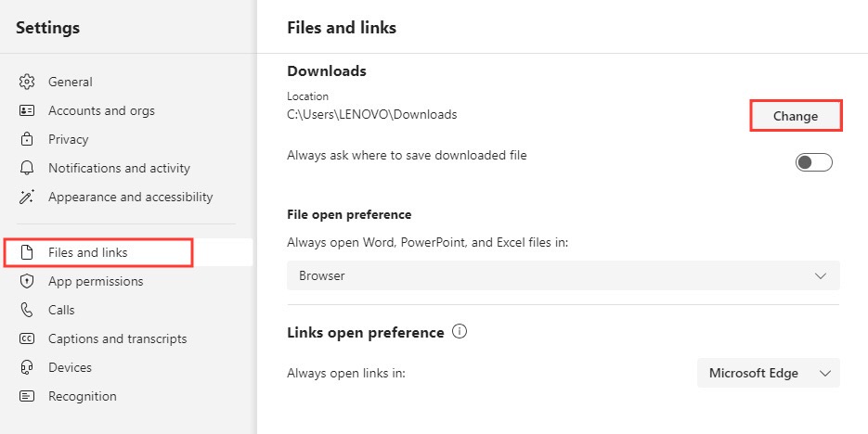Click the Links open preference info icon
This screenshot has width=868, height=434.
pyautogui.click(x=460, y=332)
